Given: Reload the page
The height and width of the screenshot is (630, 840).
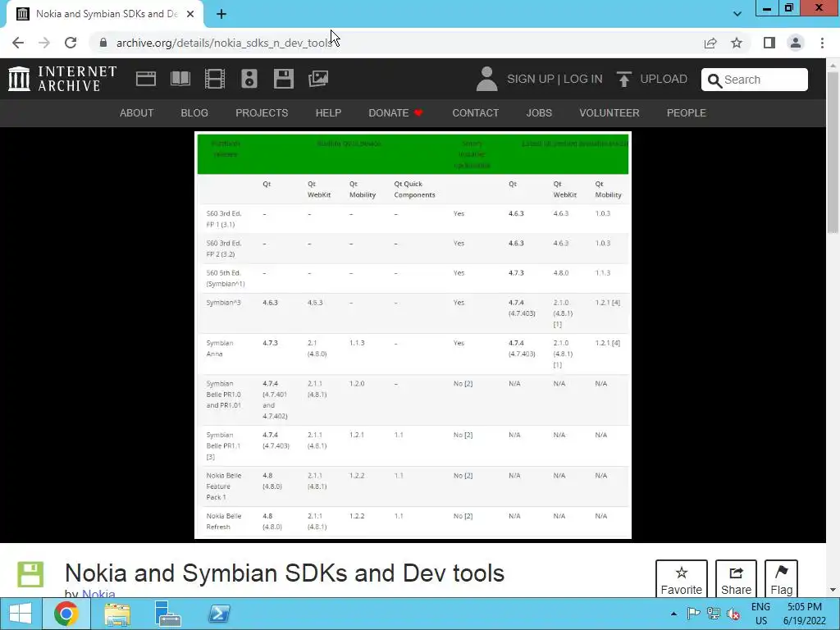Looking at the screenshot, I should [71, 43].
